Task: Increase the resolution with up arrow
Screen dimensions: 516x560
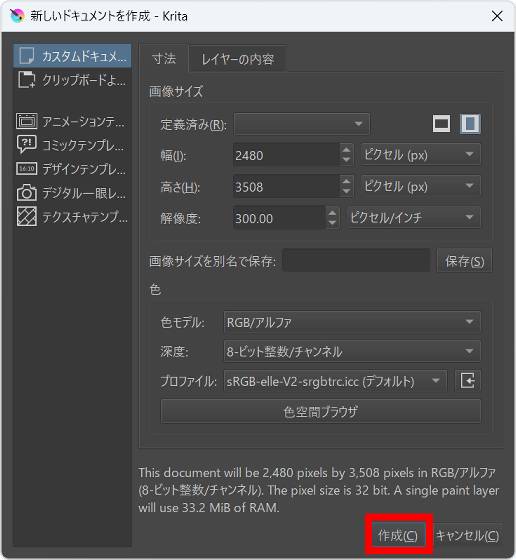Action: click(x=332, y=212)
